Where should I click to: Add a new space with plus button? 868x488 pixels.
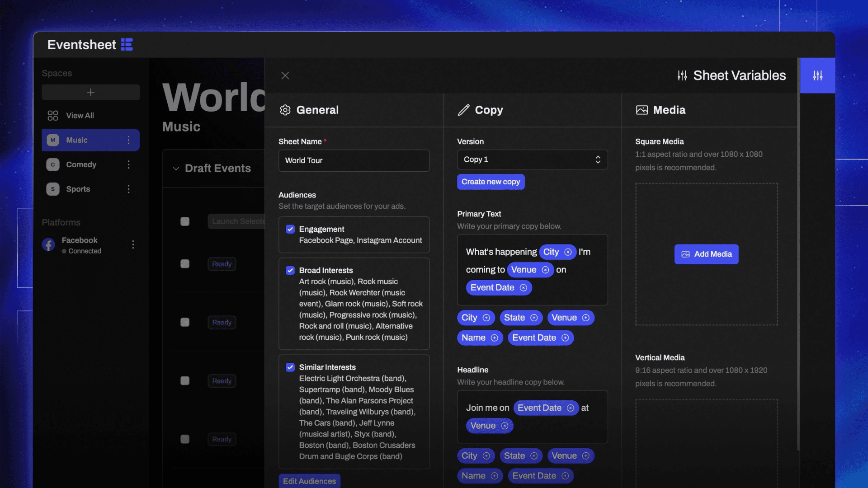click(x=90, y=92)
